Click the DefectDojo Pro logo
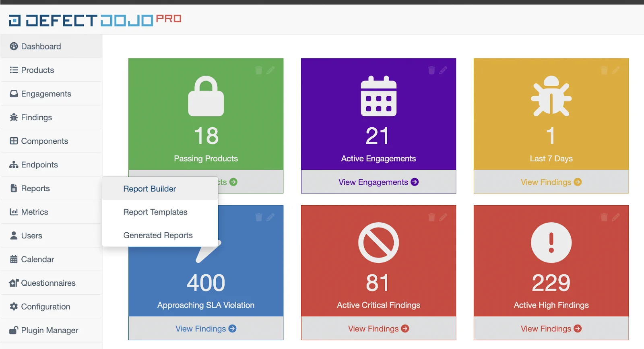Image resolution: width=644 pixels, height=349 pixels. point(95,20)
